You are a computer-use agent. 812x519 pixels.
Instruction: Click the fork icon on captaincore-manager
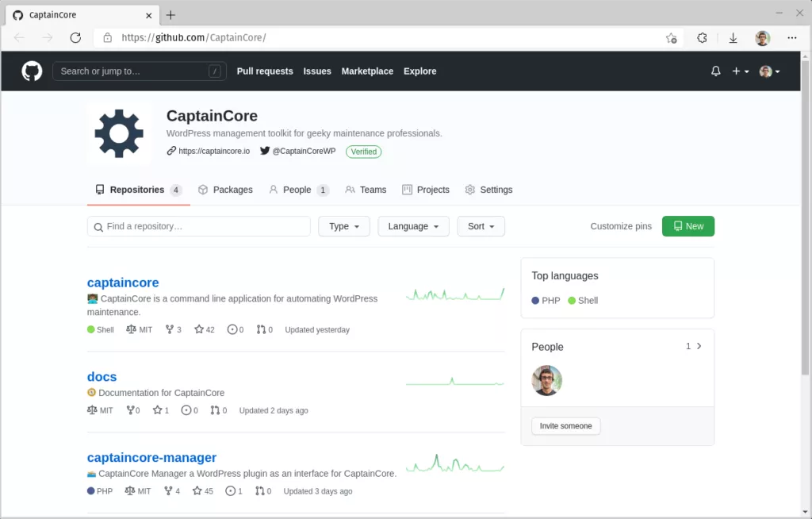167,491
